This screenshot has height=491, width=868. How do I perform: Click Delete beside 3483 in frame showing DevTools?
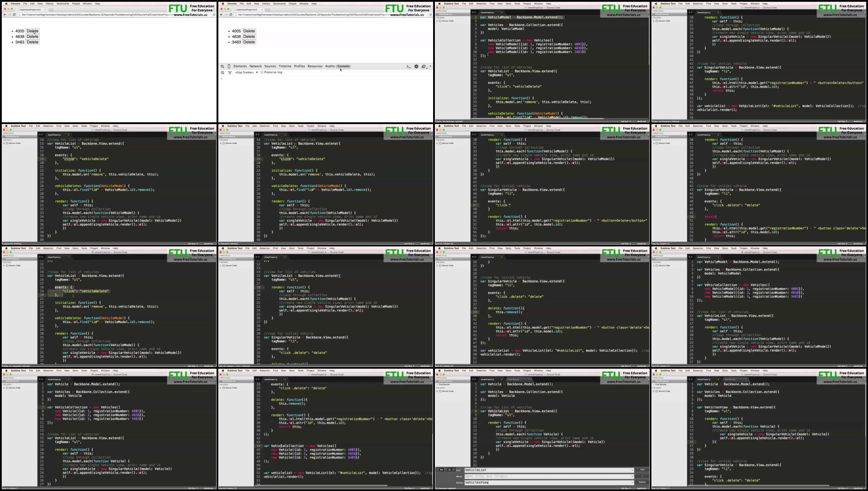tap(249, 42)
